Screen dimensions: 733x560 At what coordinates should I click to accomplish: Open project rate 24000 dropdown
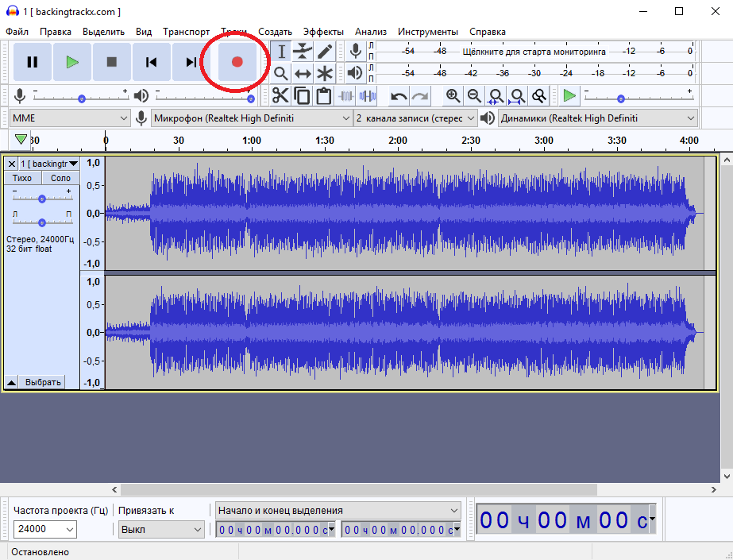pos(45,529)
